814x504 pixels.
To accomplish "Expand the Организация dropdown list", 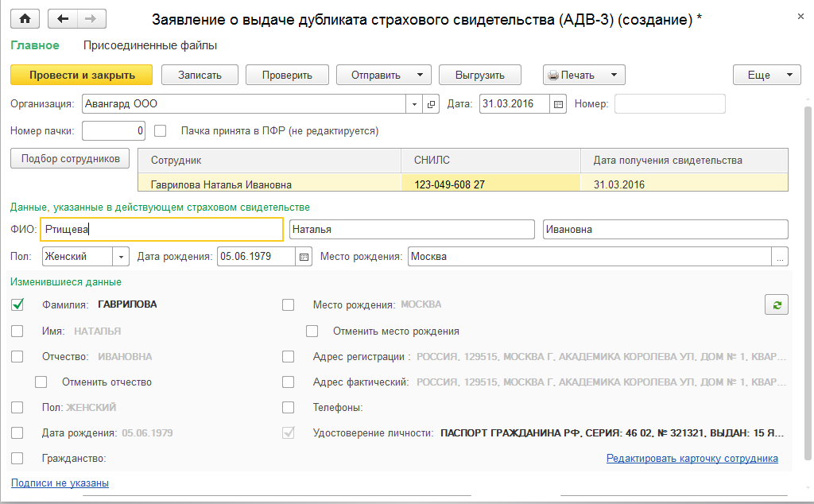I will pos(415,104).
